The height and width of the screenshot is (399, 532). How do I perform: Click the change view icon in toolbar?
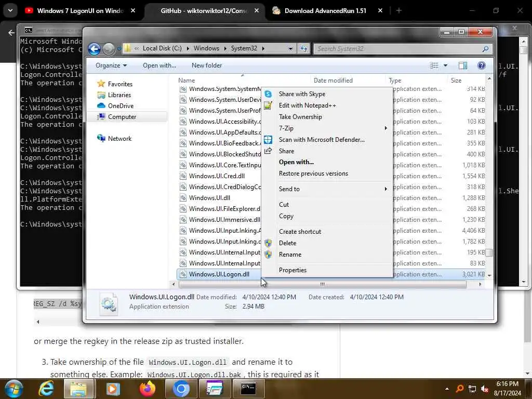pyautogui.click(x=434, y=65)
